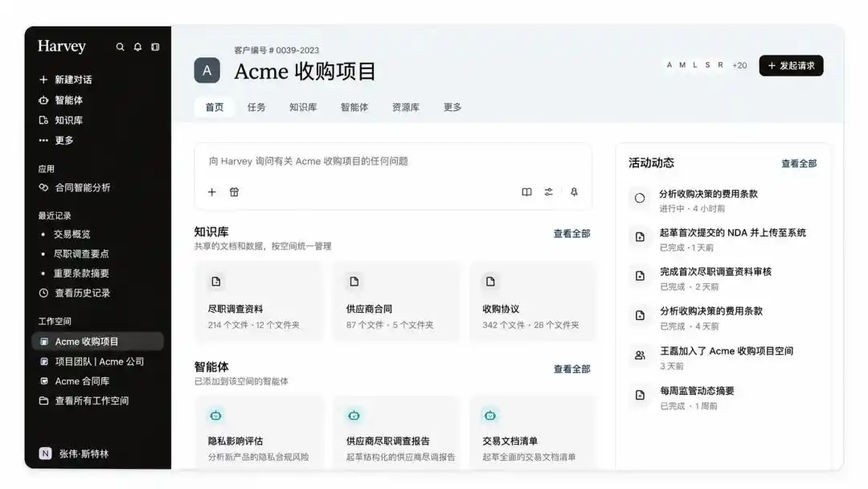The width and height of the screenshot is (868, 489).
Task: Click member avatar M in the header
Action: point(682,65)
